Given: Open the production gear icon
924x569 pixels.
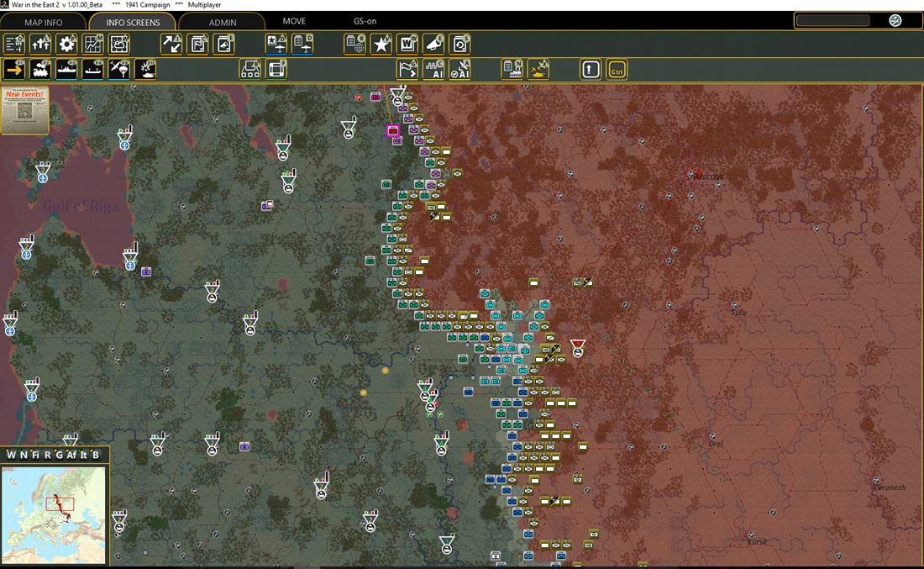Looking at the screenshot, I should click(67, 45).
